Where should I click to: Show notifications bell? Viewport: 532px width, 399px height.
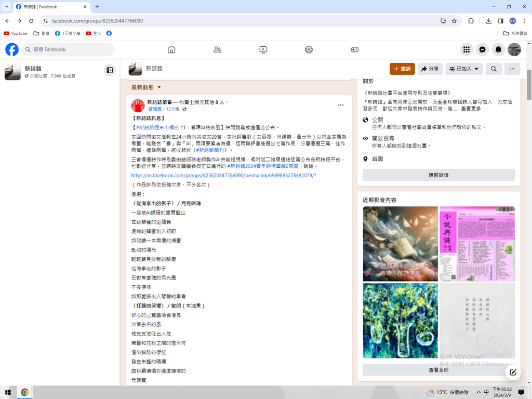pyautogui.click(x=498, y=49)
